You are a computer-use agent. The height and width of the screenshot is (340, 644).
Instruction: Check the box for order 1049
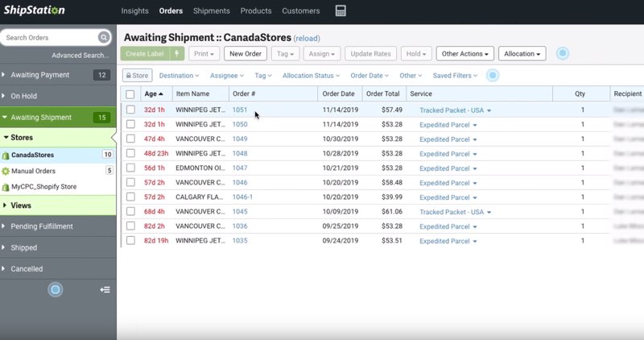[130, 139]
